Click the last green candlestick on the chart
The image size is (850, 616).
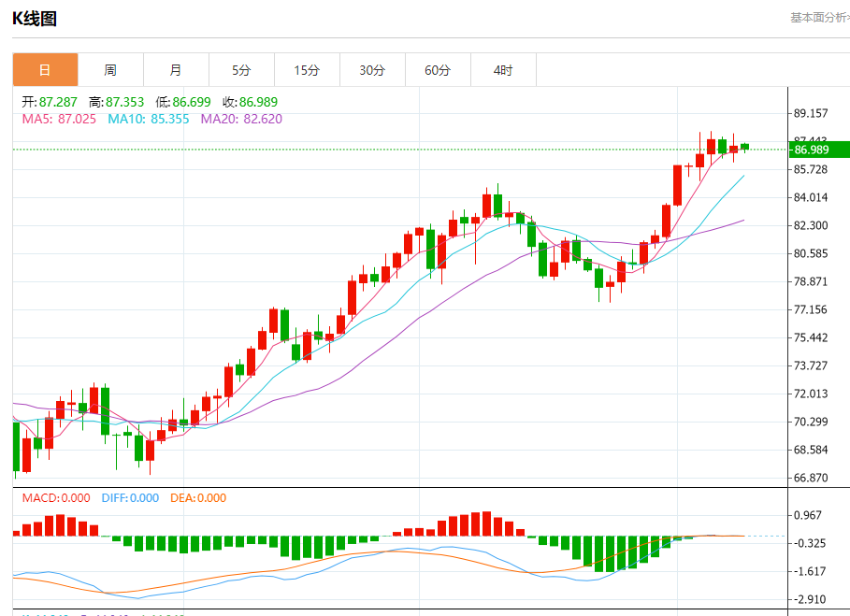[x=745, y=147]
